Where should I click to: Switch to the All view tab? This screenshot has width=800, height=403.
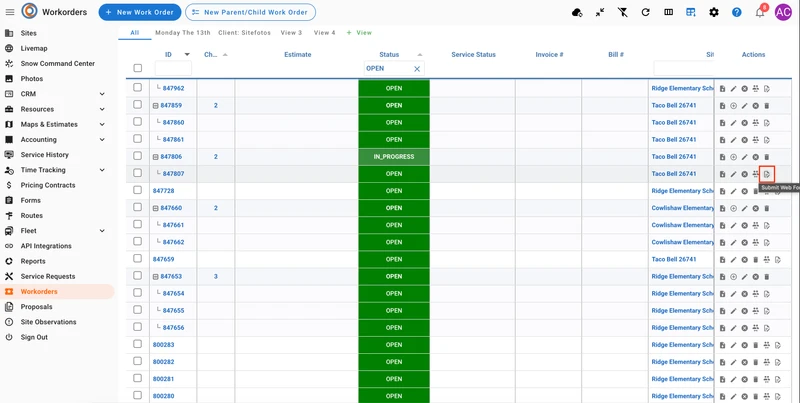pos(135,33)
